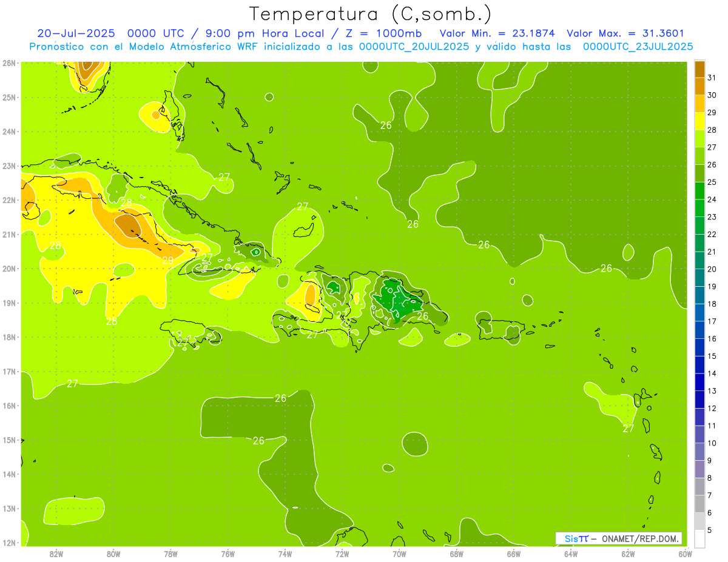Click the '82W' longitude axis label

56,554
